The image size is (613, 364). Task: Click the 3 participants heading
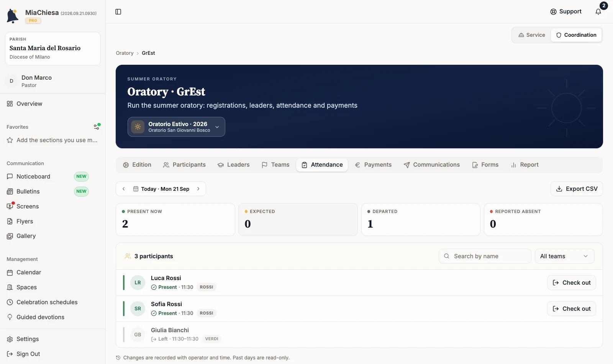(154, 256)
